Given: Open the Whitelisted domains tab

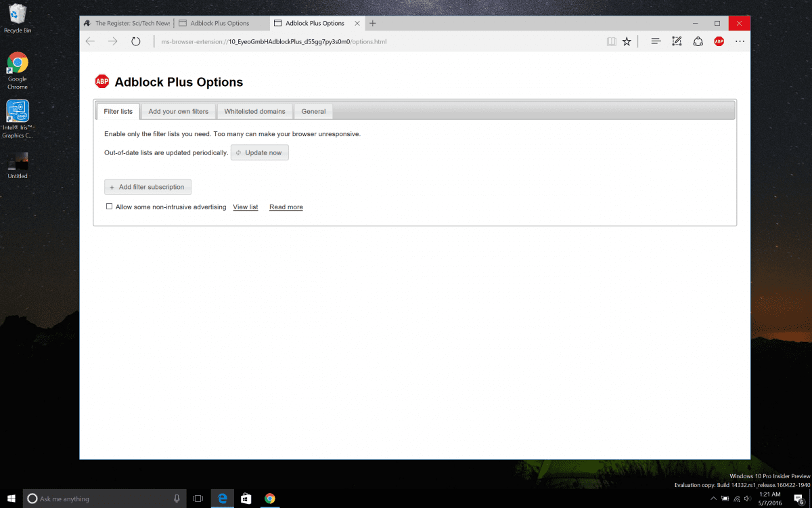Looking at the screenshot, I should click(254, 111).
